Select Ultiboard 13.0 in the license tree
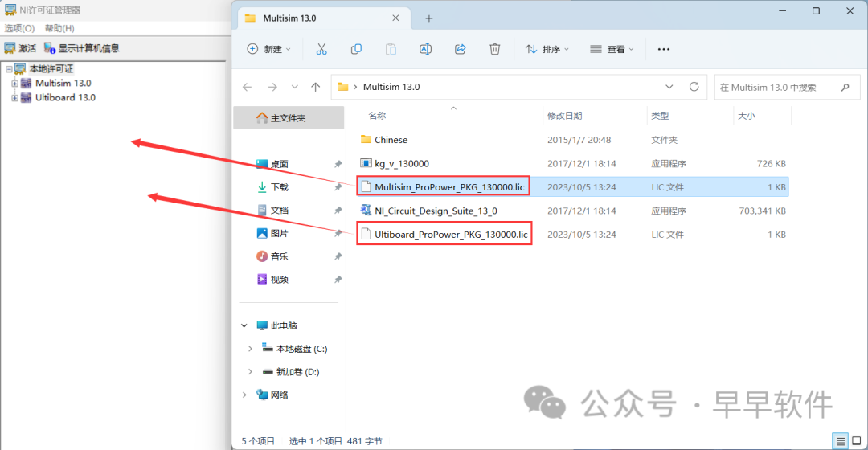This screenshot has width=868, height=450. point(65,98)
